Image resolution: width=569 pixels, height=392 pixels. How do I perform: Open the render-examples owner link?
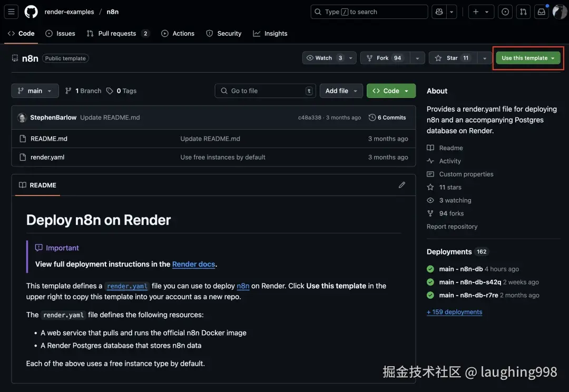pyautogui.click(x=69, y=12)
